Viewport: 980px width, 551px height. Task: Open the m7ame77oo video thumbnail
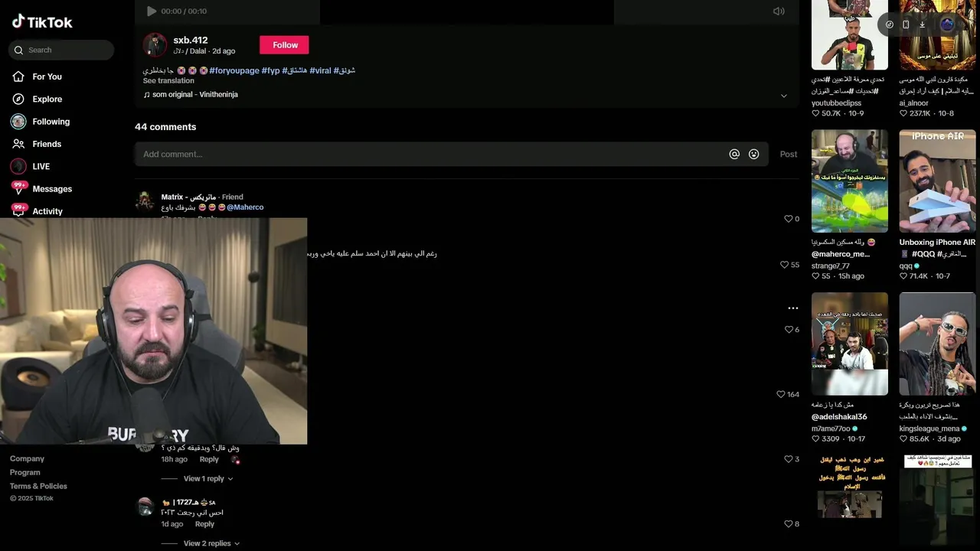(850, 344)
